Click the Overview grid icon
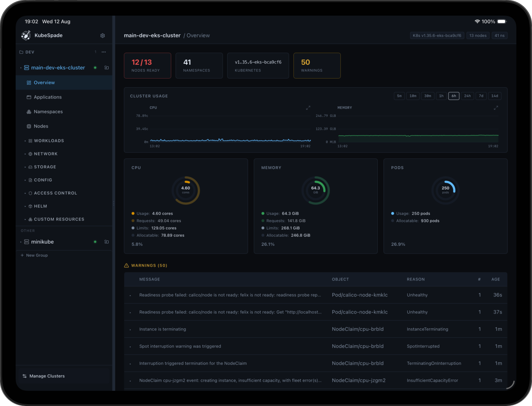The height and width of the screenshot is (406, 532). tap(29, 83)
